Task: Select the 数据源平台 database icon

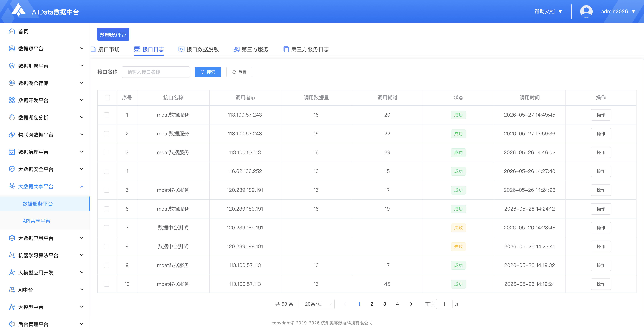Action: click(12, 49)
